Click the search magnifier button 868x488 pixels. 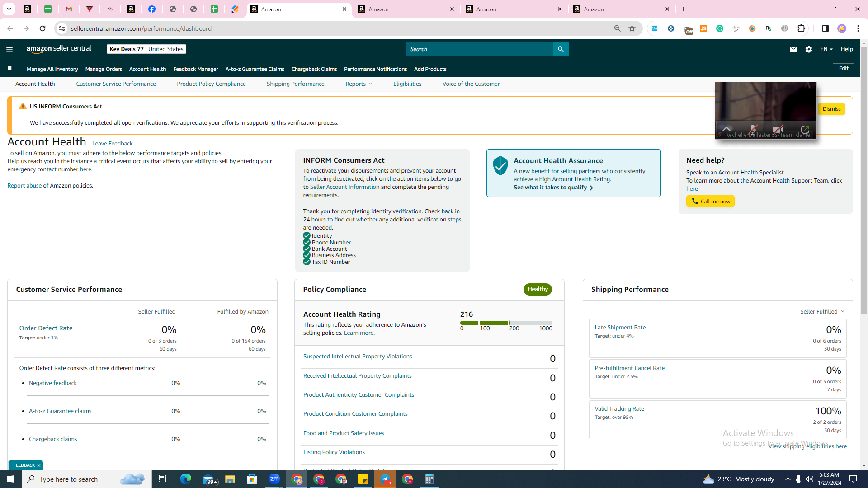[561, 49]
